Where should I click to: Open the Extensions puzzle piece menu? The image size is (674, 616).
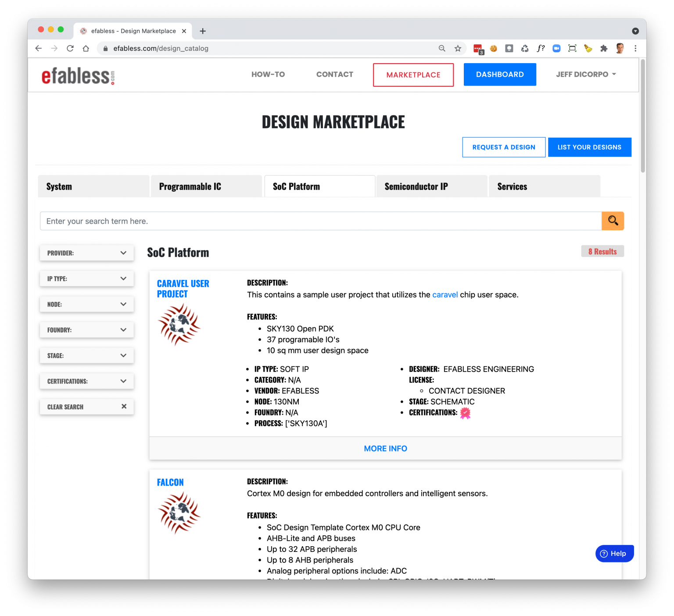(x=604, y=48)
